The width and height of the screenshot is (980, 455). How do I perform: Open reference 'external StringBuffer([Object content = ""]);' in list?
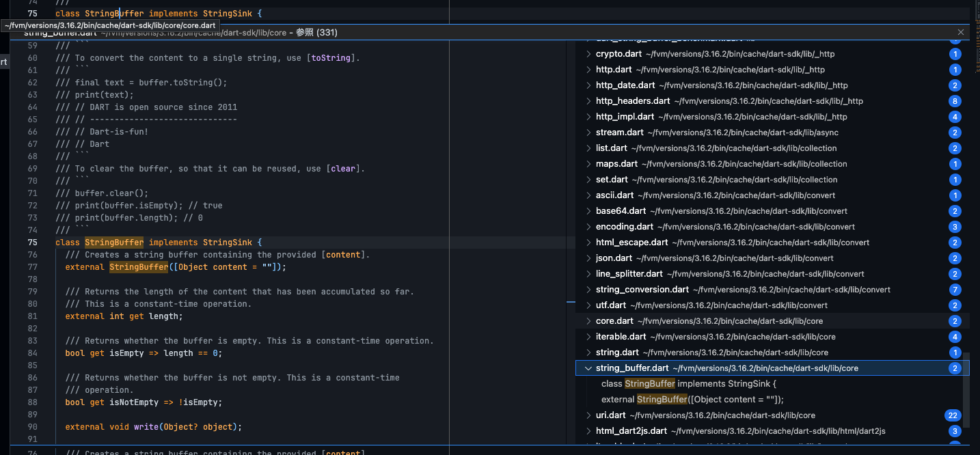[692, 400]
